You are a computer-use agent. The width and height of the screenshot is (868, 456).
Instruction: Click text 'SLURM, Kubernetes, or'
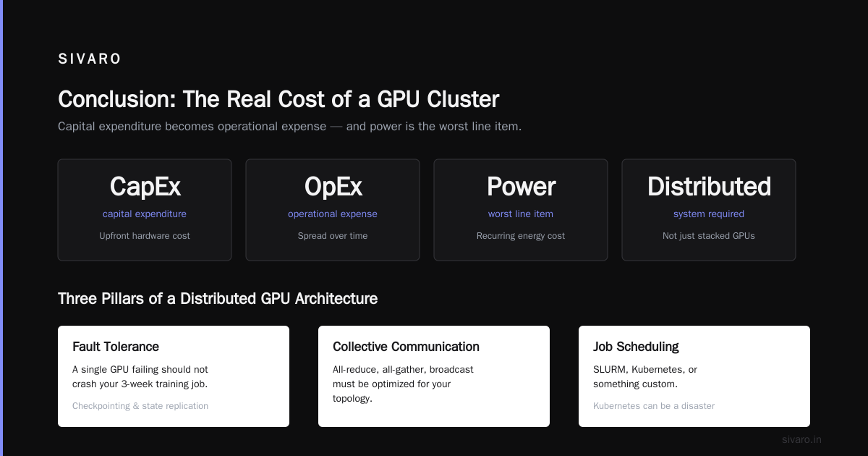[x=645, y=369]
